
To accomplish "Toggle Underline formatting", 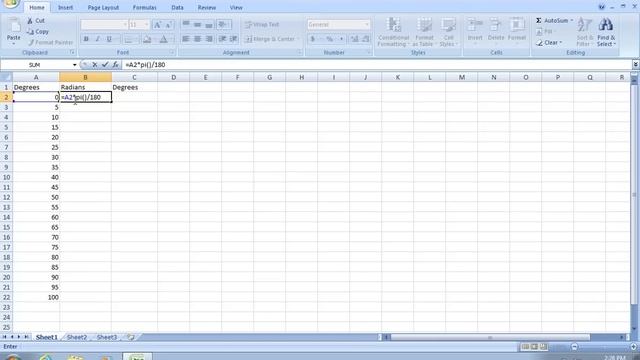I will click(109, 39).
